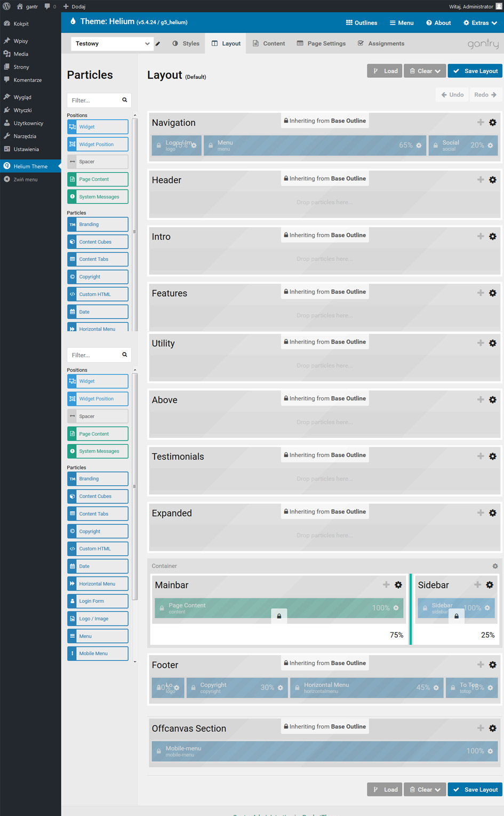This screenshot has width=504, height=816.
Task: Open Użytkownicy in WordPress sidebar
Action: 30,123
